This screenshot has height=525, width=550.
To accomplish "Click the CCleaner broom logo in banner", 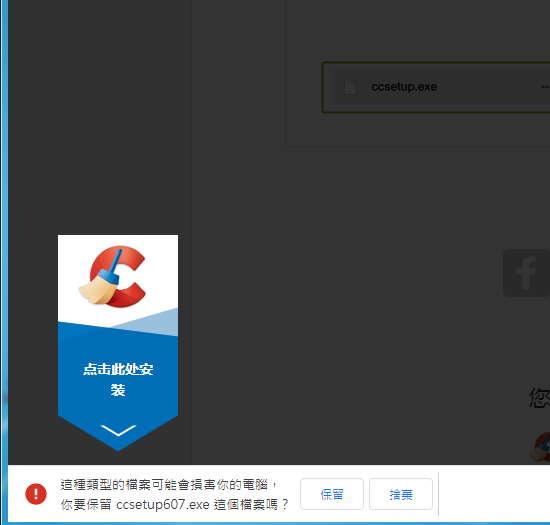I will [x=112, y=276].
